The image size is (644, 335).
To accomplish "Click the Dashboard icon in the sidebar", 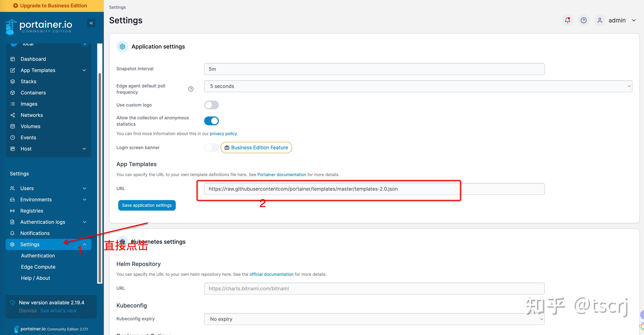I will click(x=13, y=59).
